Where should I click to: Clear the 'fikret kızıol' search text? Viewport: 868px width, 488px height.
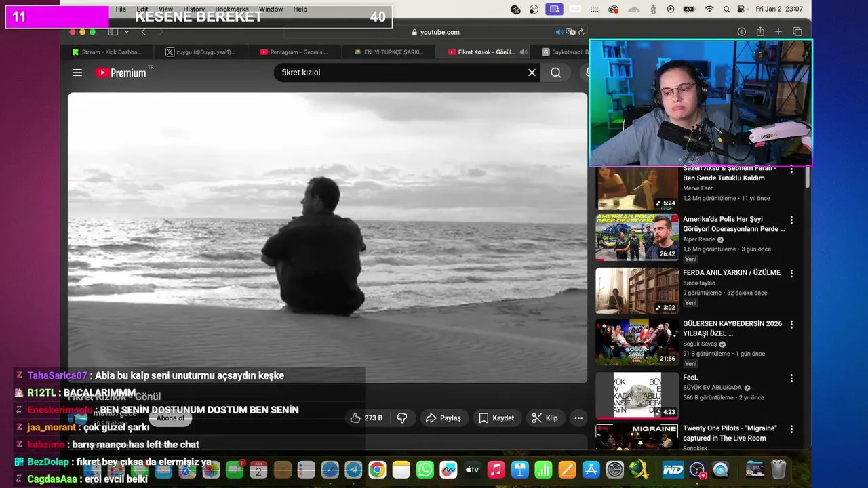point(532,73)
